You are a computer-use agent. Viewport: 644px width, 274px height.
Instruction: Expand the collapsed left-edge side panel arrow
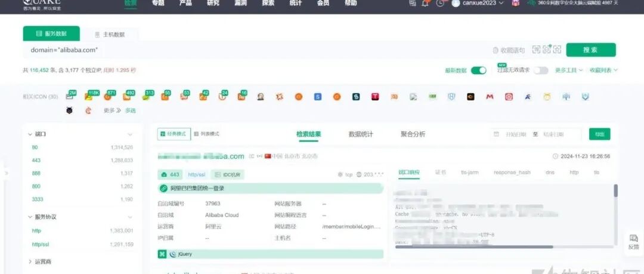point(6,173)
